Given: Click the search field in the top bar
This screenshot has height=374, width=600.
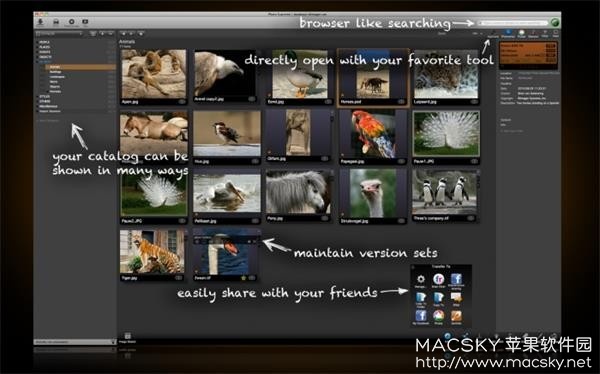Looking at the screenshot, I should coord(513,23).
